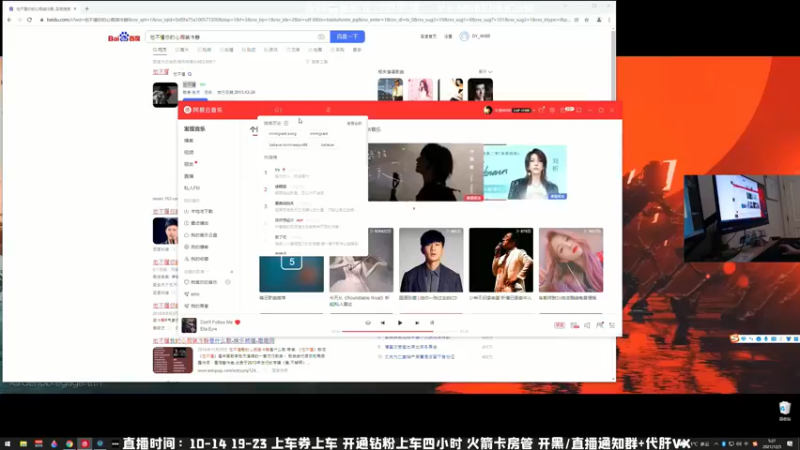Open listen-together icon in player bar
800x450 pixels.
click(x=599, y=325)
